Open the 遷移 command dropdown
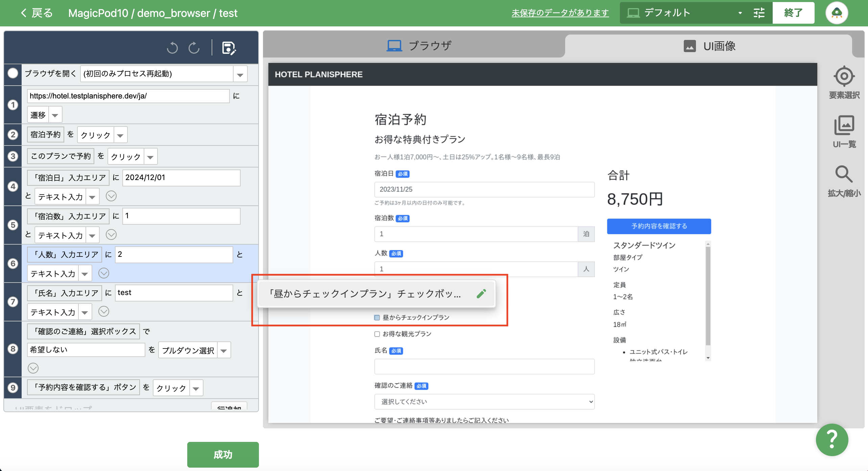 (55, 115)
